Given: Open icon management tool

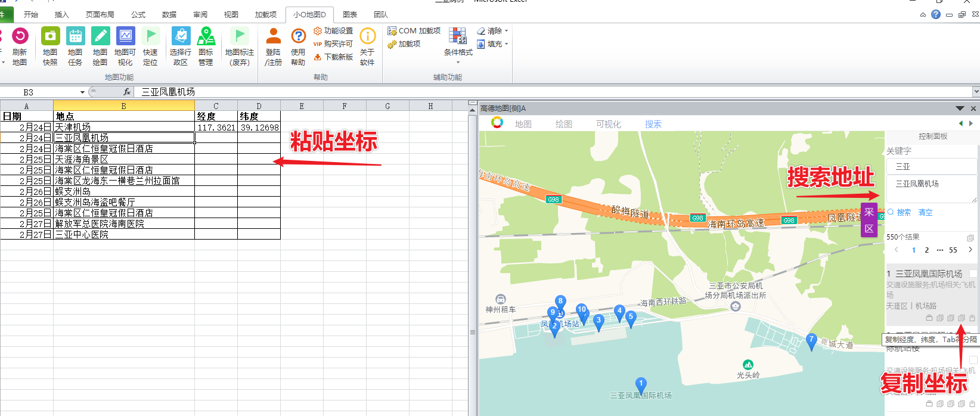Looking at the screenshot, I should (206, 36).
